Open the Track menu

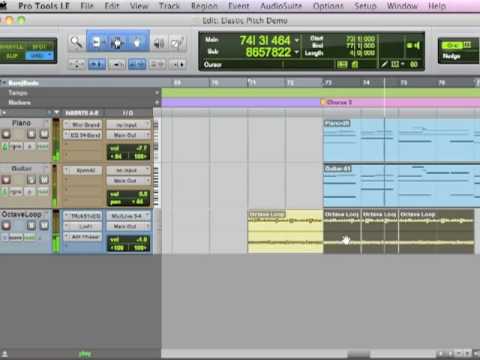click(169, 6)
